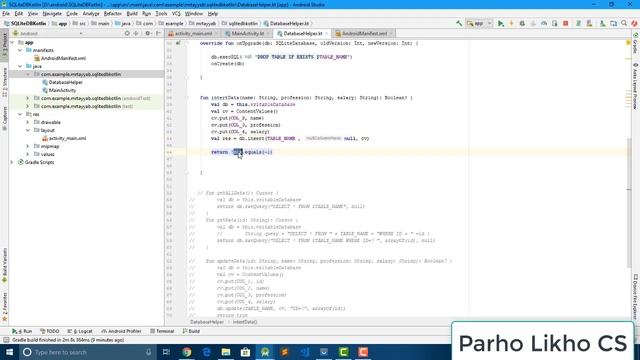Screen dimensions: 640x360
Task: Open the Navigate menu
Action: (52, 13)
